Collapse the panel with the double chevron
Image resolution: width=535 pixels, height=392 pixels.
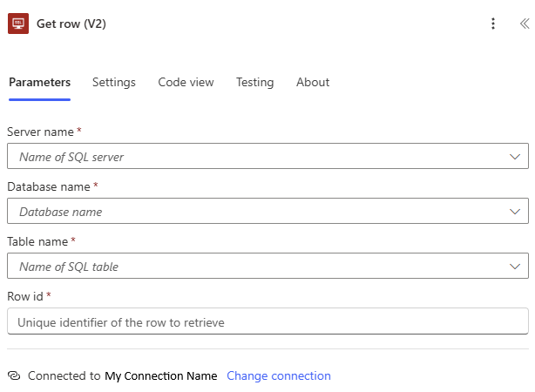click(525, 24)
